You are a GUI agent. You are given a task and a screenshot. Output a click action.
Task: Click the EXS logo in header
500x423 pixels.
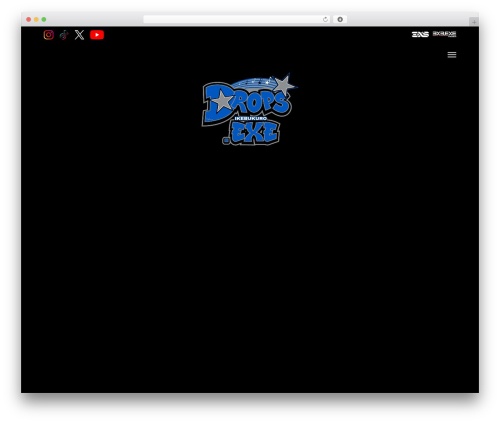pyautogui.click(x=420, y=34)
